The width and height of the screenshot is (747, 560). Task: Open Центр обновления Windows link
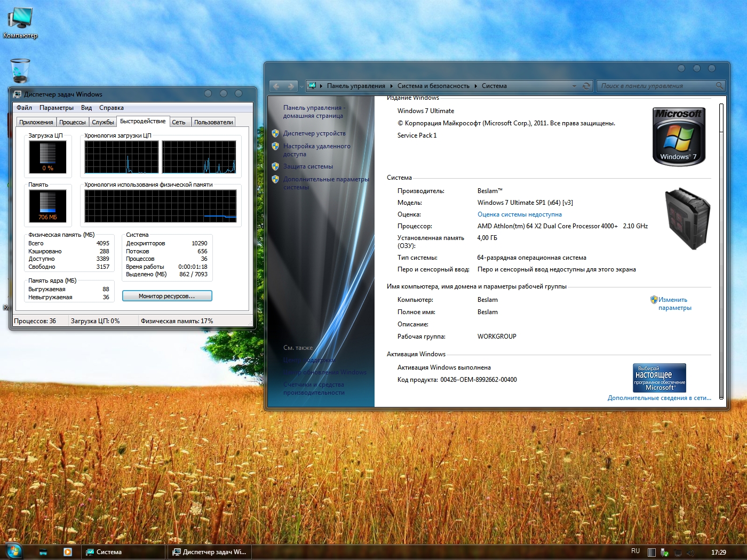[325, 372]
